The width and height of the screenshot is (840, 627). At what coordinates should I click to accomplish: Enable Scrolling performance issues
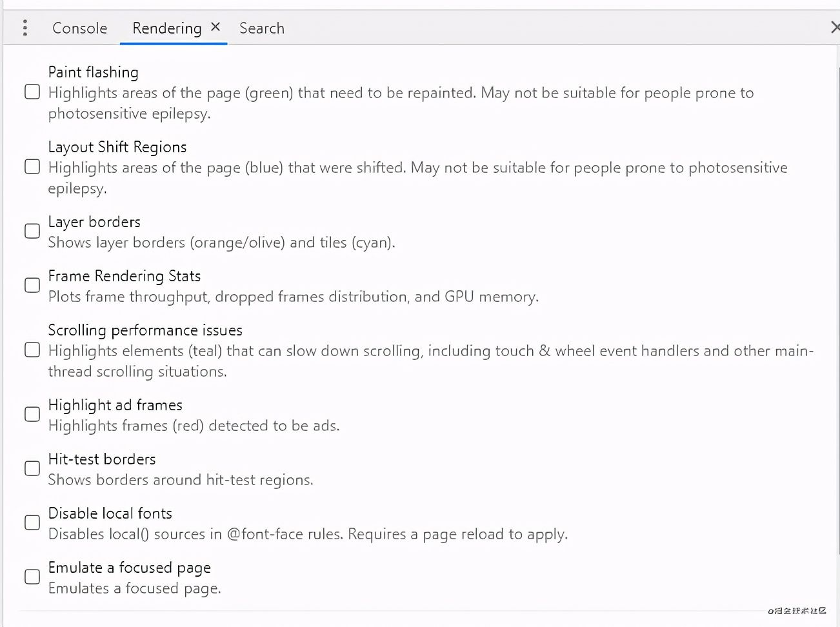click(32, 350)
